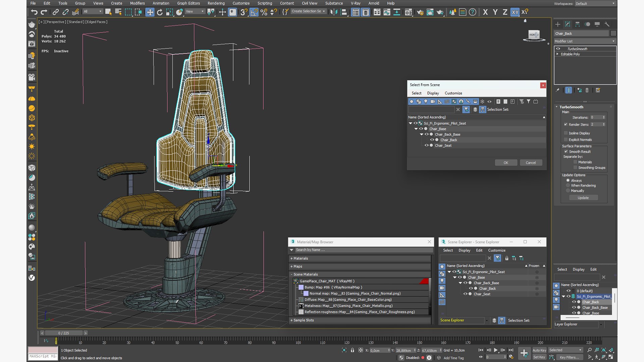The height and width of the screenshot is (362, 644).
Task: Open Customize menu in Select From Scene
Action: (x=453, y=93)
